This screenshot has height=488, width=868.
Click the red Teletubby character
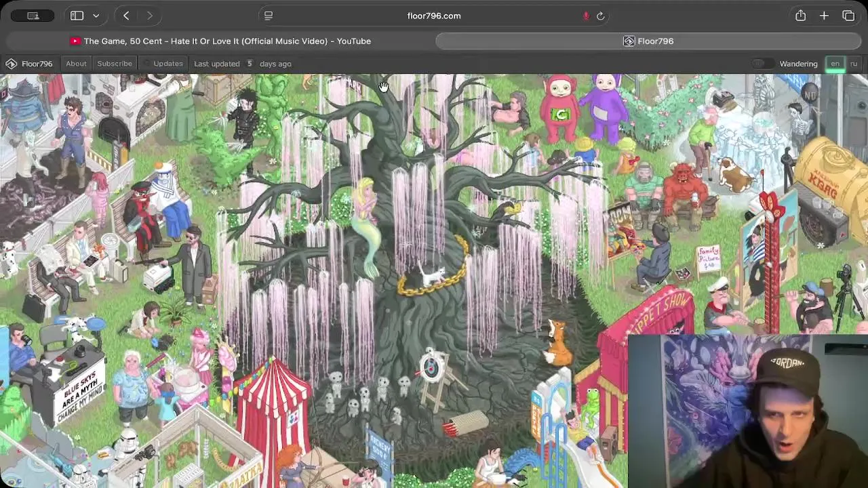(x=560, y=108)
